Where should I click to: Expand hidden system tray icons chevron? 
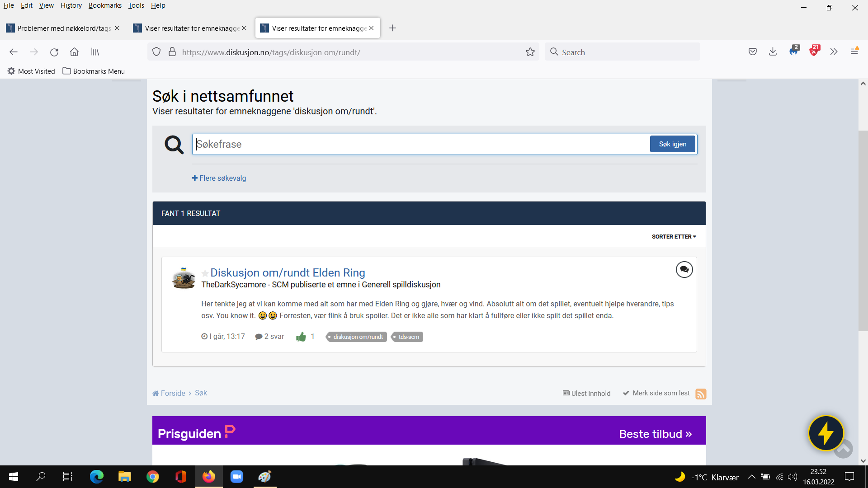751,477
